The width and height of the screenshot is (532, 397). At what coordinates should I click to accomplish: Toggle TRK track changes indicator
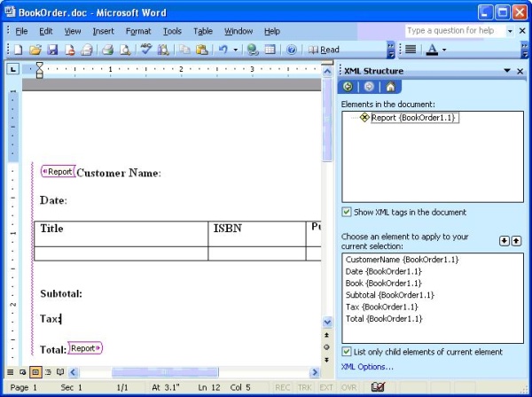(x=304, y=387)
